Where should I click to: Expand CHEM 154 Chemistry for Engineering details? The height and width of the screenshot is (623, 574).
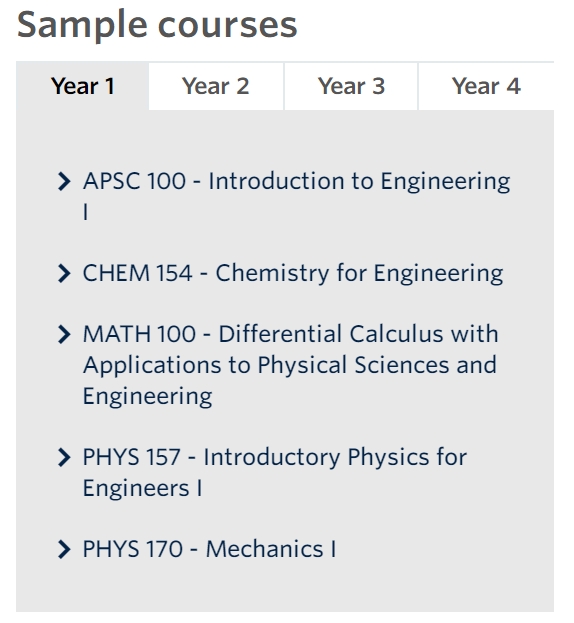pos(293,273)
